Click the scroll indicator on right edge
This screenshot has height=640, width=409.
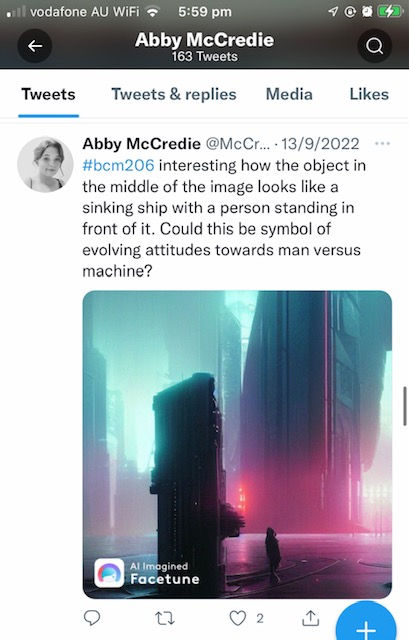click(x=405, y=407)
